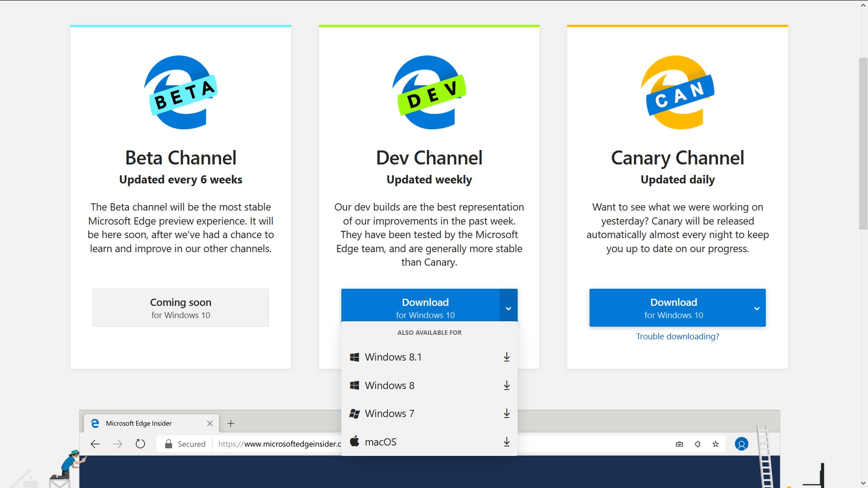
Task: Select macOS from the dropdown
Action: click(x=429, y=442)
